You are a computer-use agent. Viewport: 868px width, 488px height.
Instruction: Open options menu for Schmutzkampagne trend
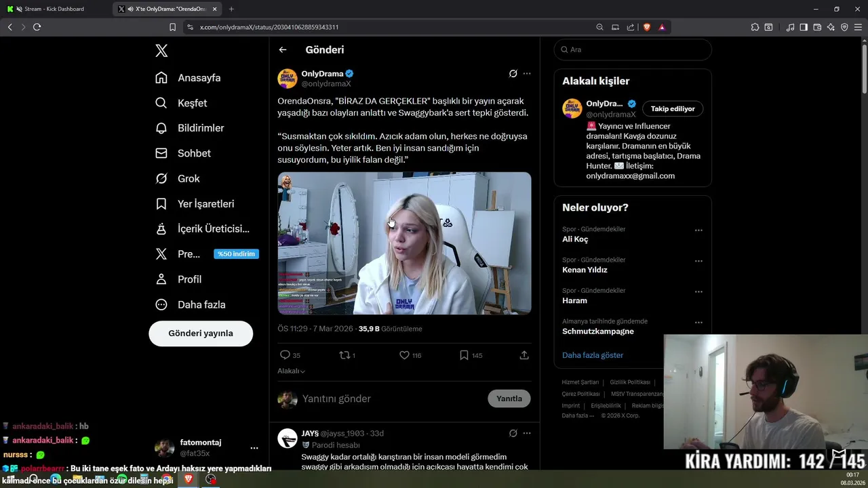[x=698, y=323]
